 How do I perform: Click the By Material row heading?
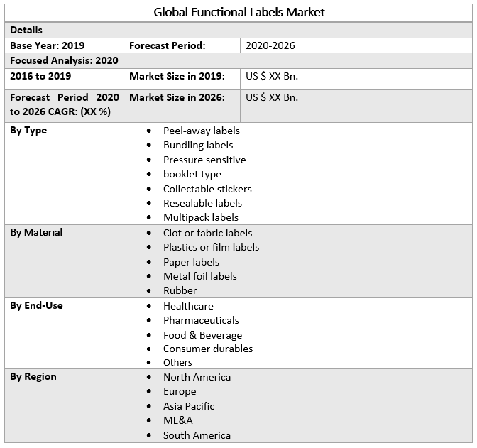(x=36, y=232)
